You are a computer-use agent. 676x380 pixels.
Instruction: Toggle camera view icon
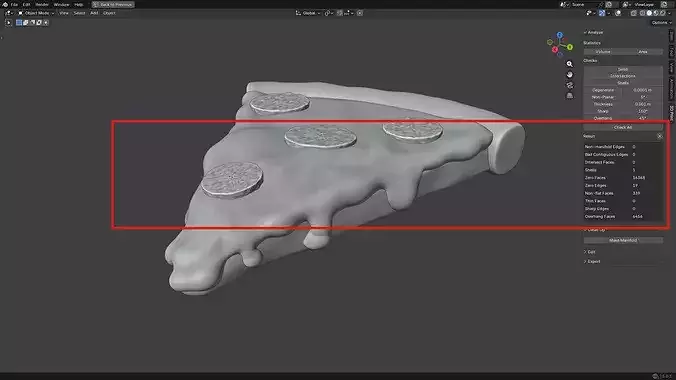tap(570, 85)
